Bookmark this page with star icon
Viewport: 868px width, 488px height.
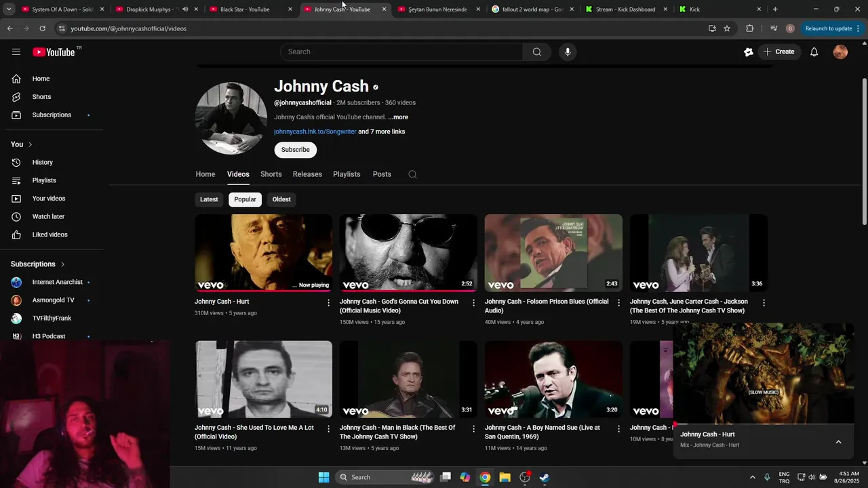point(727,28)
